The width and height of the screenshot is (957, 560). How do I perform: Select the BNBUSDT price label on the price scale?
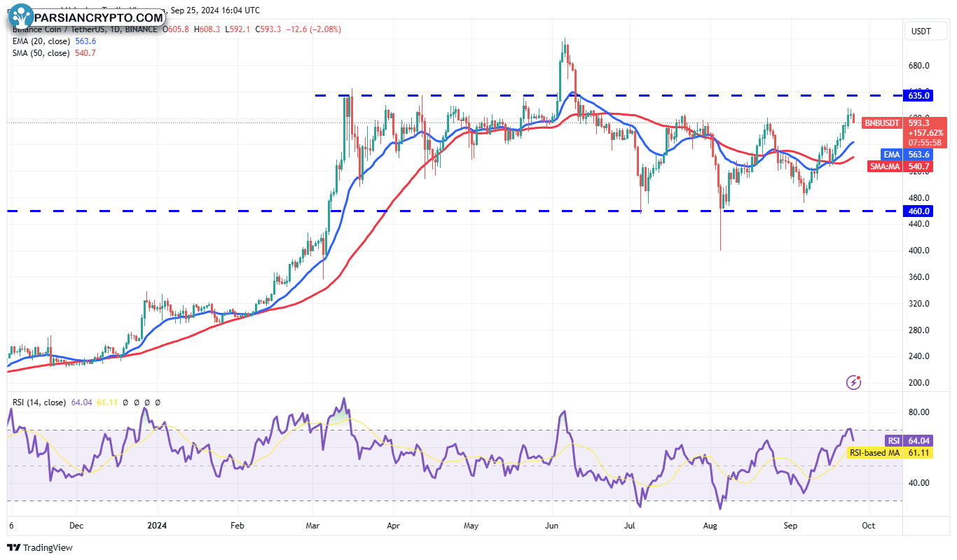[881, 123]
